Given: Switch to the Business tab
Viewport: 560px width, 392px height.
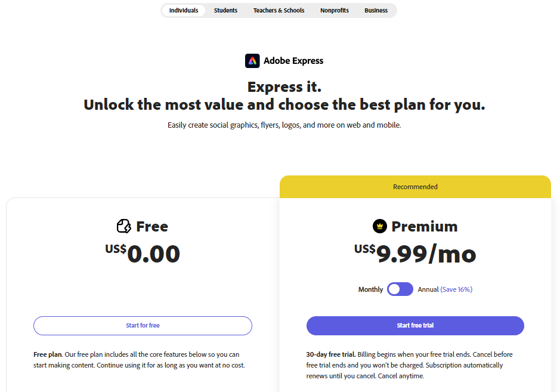Looking at the screenshot, I should click(376, 10).
